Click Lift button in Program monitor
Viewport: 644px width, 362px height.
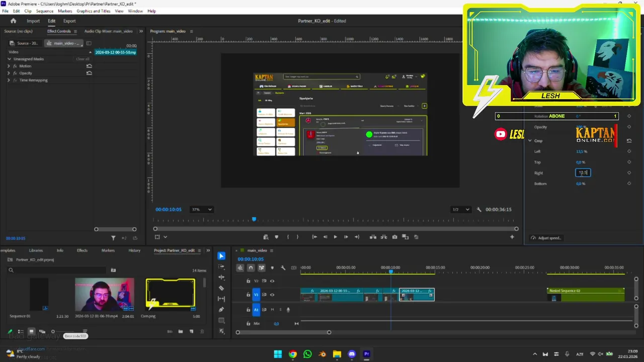373,237
